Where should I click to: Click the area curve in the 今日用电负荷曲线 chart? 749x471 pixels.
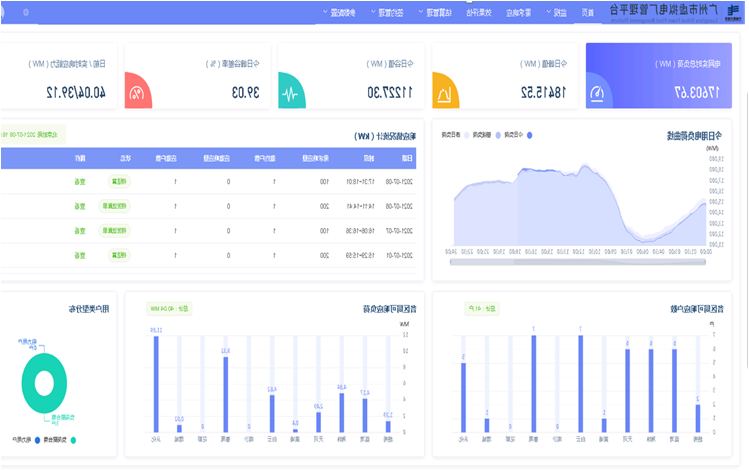(x=579, y=206)
